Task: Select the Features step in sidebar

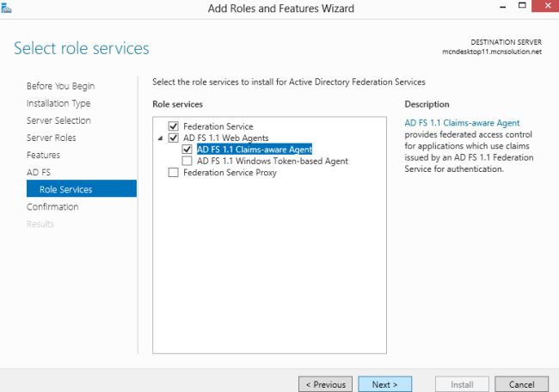Action: point(44,155)
